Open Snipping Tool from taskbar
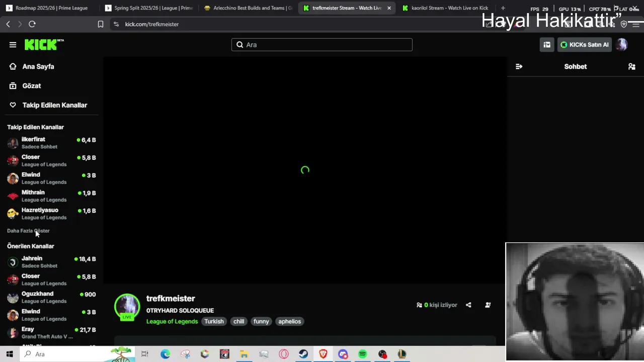 tap(185, 354)
